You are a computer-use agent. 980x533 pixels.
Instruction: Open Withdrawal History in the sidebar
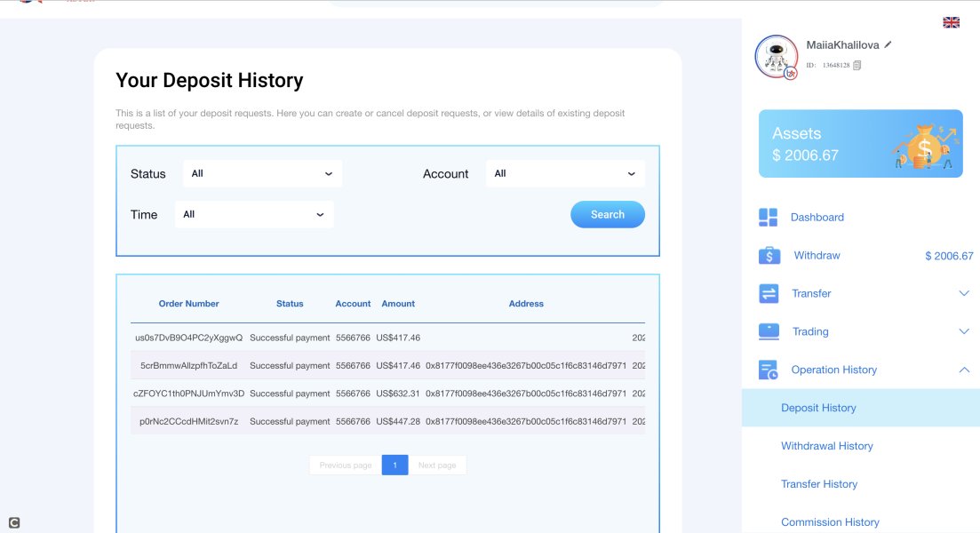827,446
